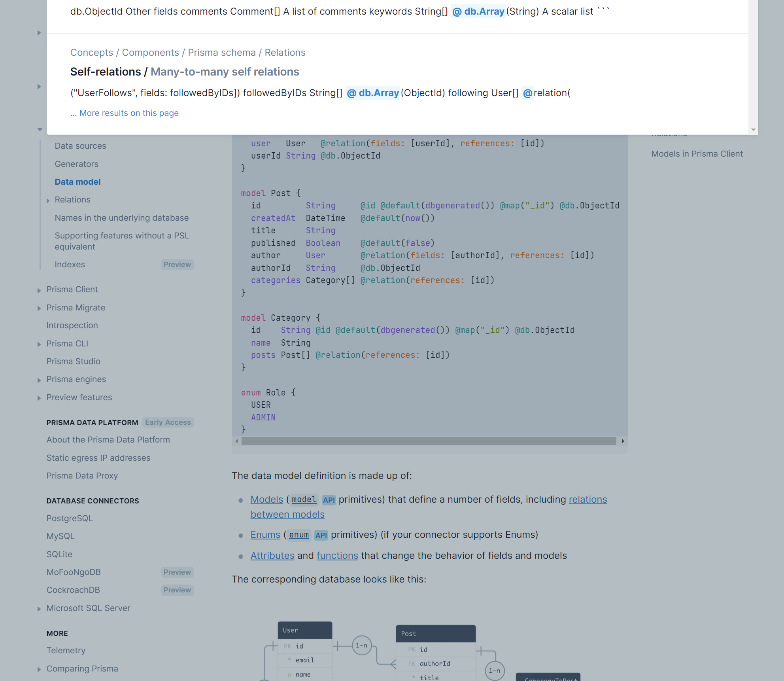Jump to 'Models in Prisma Client' via right TOC
Viewport: 784px width, 681px height.
coord(697,154)
